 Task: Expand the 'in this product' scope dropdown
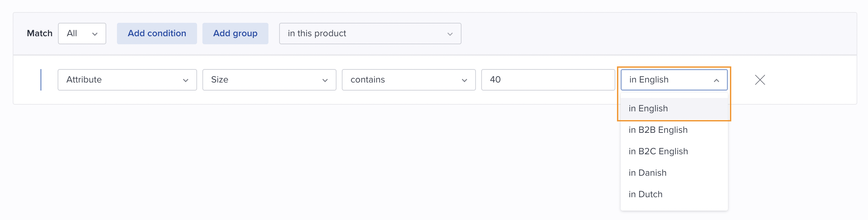[370, 34]
